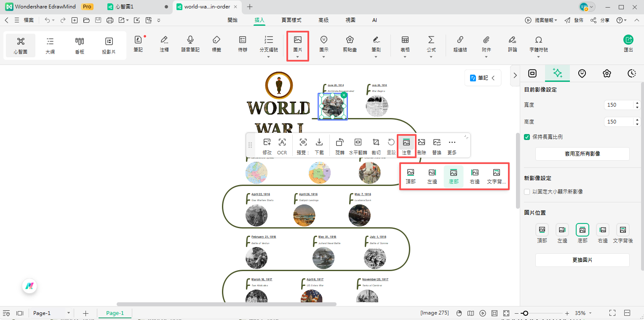Open the Page-1 page selector dropdown

click(x=69, y=313)
